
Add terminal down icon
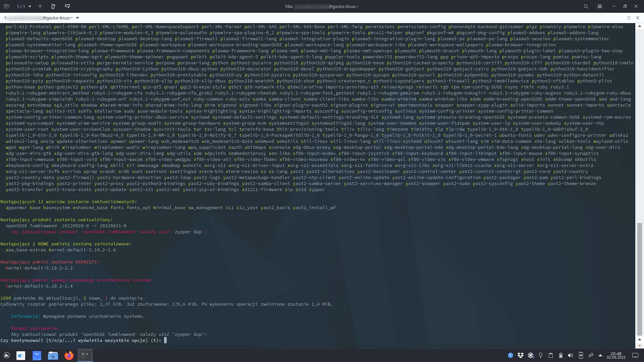pyautogui.click(x=67, y=6)
